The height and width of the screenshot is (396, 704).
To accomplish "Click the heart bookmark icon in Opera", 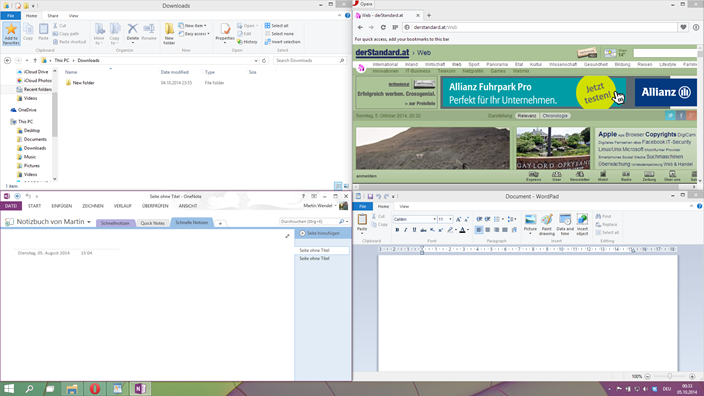I will pyautogui.click(x=683, y=27).
